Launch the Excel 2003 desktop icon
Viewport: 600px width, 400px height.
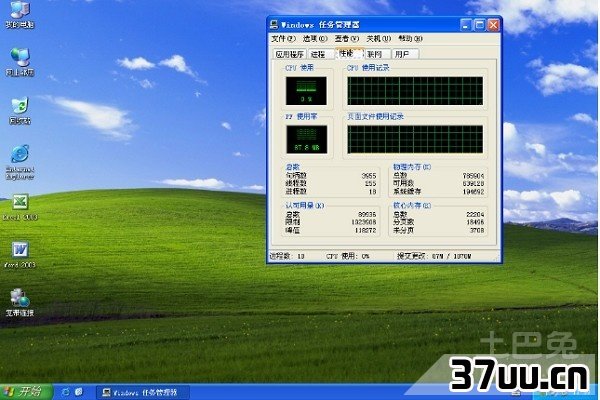click(20, 207)
